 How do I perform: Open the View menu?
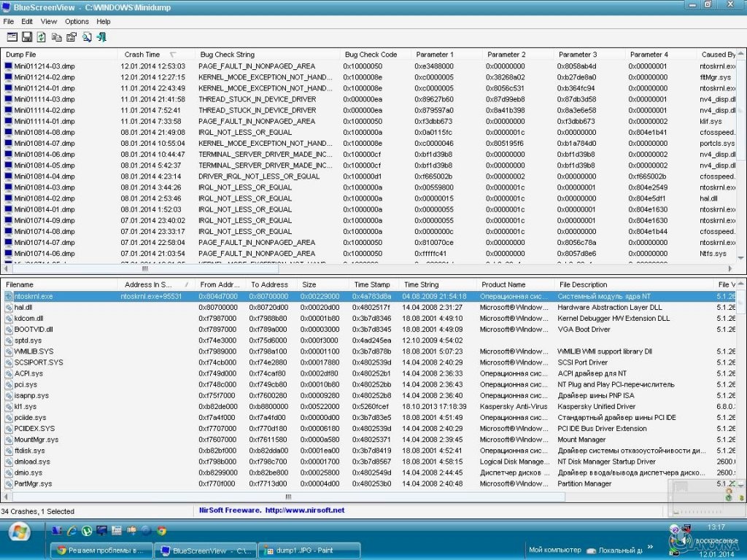click(x=49, y=22)
